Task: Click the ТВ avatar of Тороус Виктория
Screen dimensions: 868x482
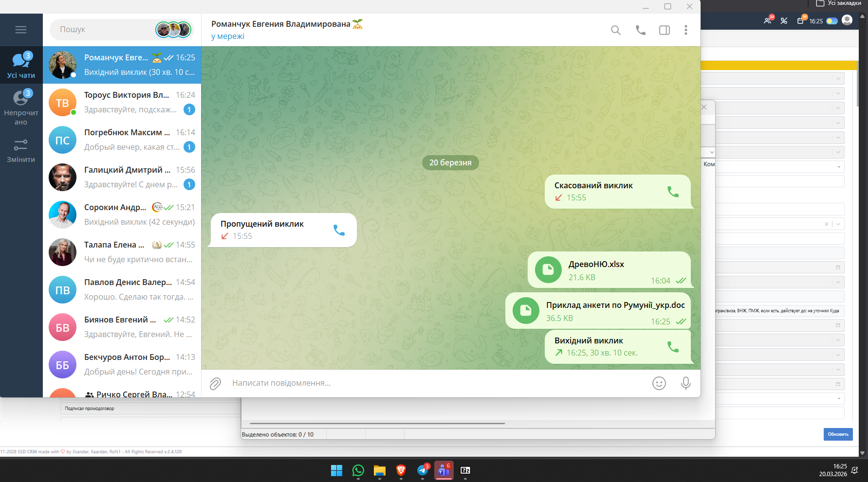Action: [62, 103]
